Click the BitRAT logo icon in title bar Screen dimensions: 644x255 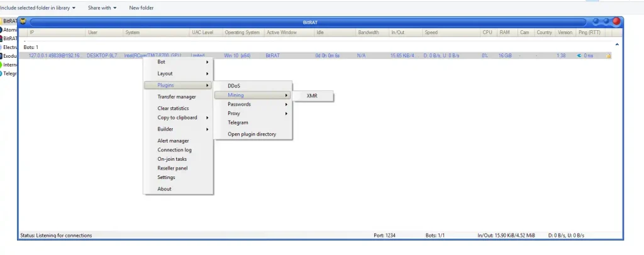[x=23, y=21]
